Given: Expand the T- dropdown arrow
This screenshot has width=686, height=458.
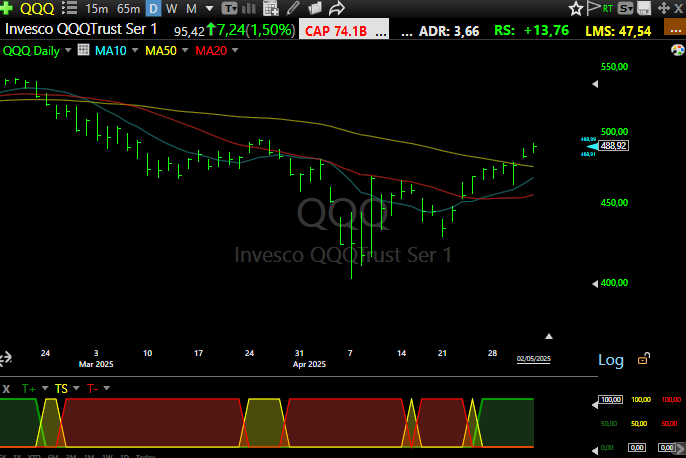Looking at the screenshot, I should [x=106, y=388].
